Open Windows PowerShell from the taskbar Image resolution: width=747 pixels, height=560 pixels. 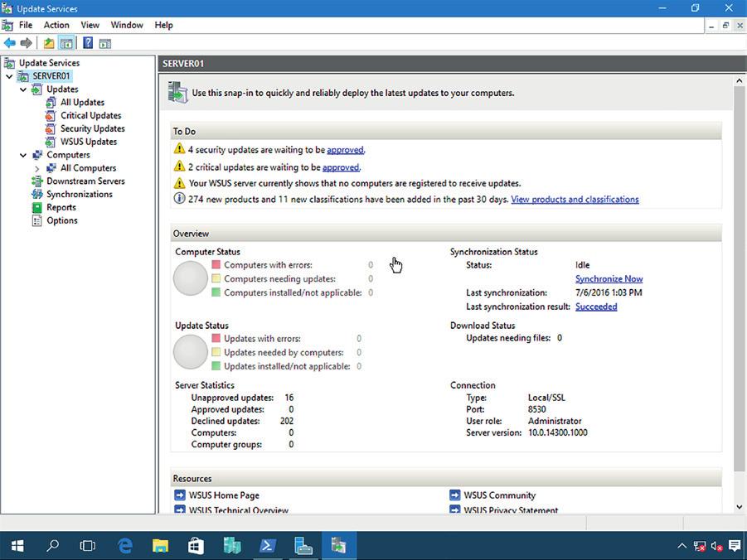coord(268,546)
